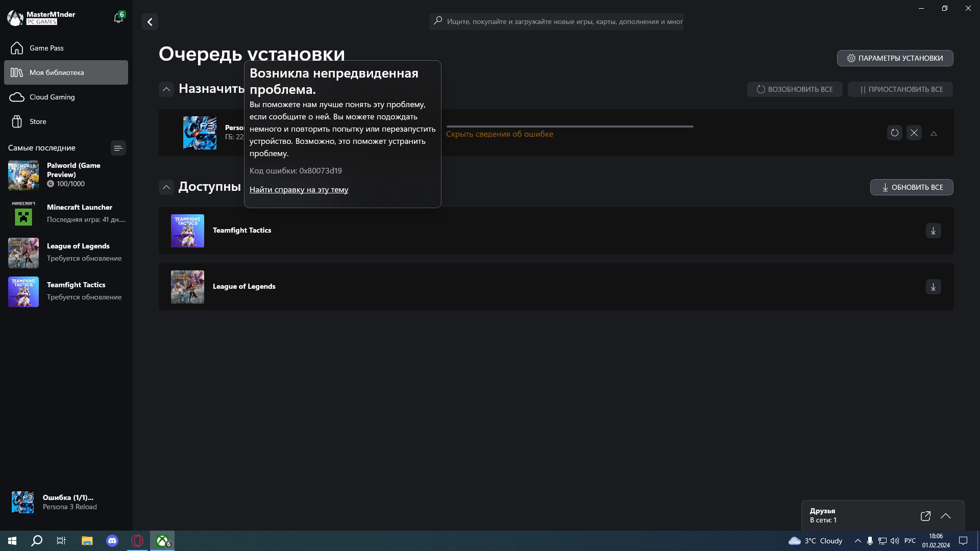Cancel the Persona 3 Reload installation

coord(914,133)
